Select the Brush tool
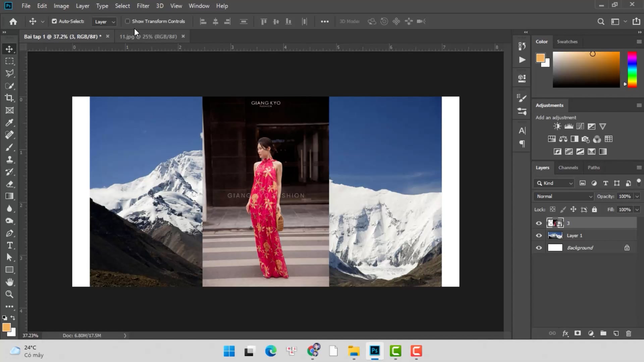644x362 pixels. pos(9,147)
